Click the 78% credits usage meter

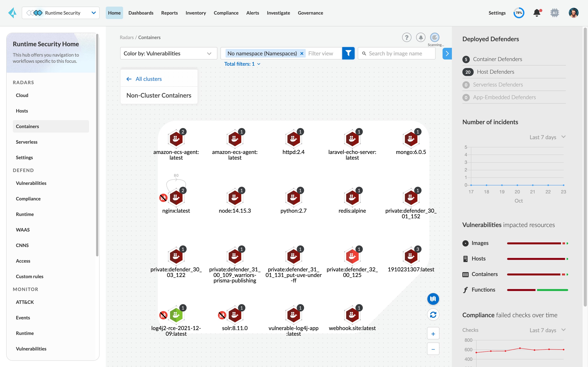519,13
